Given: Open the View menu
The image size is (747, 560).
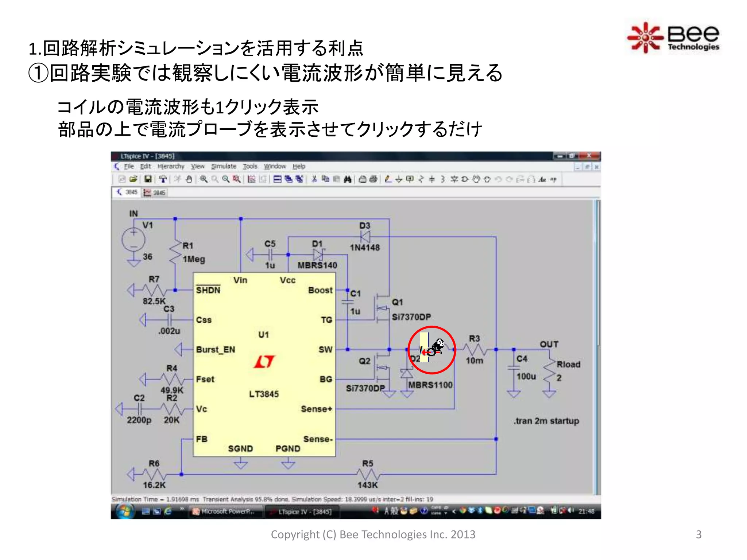Looking at the screenshot, I should pyautogui.click(x=198, y=166).
